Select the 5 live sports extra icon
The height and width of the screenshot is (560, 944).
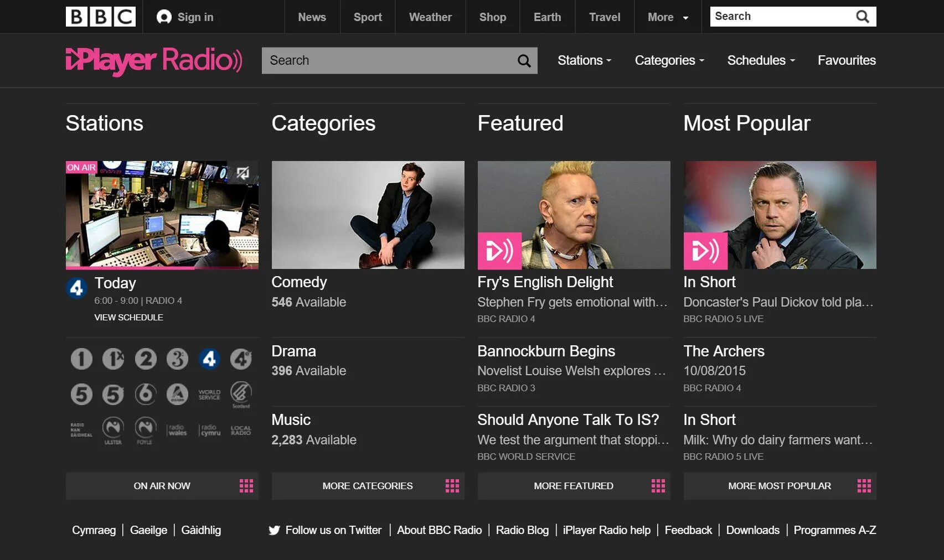pos(113,395)
